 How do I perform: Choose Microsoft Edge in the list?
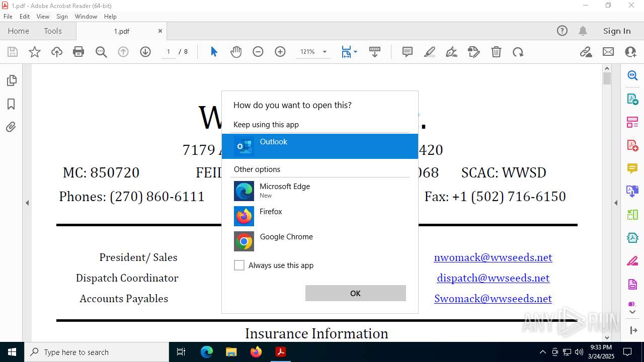[x=320, y=191]
